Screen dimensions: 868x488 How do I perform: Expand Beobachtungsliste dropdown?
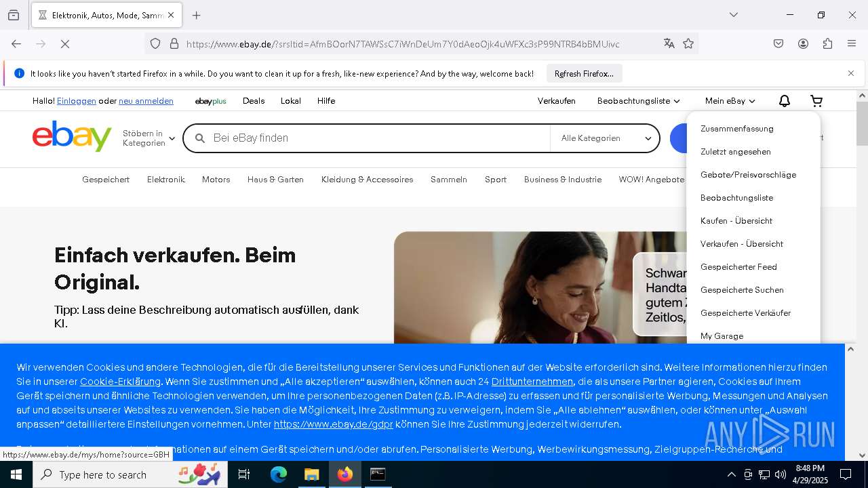click(638, 101)
